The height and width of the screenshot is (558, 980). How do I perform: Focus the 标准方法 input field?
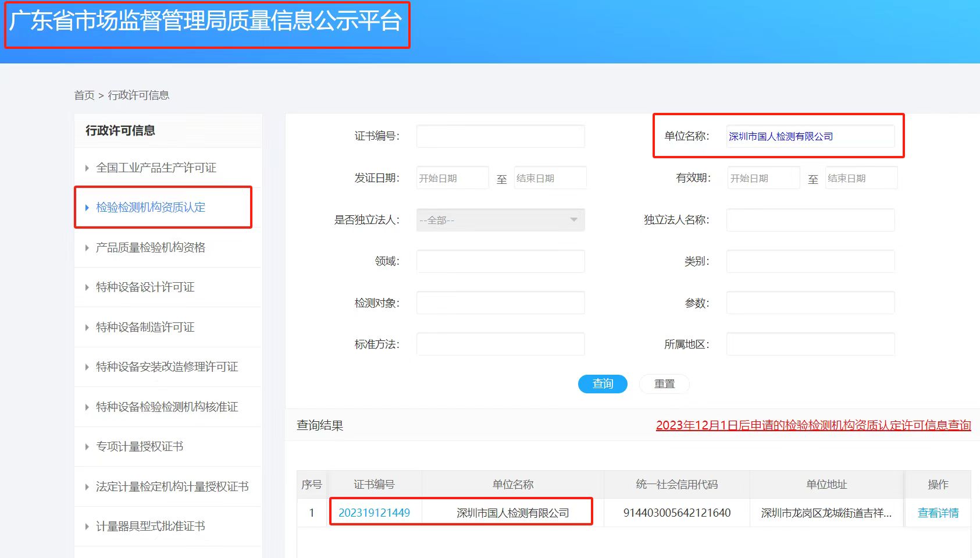501,344
